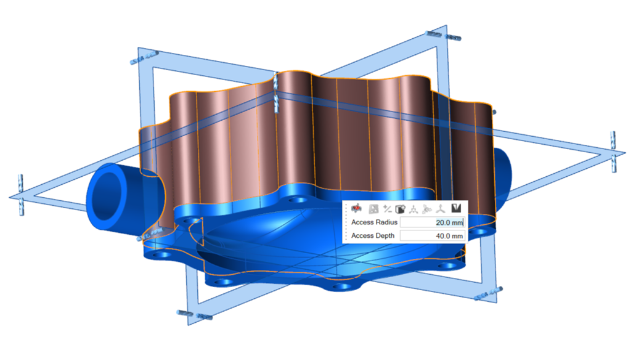644x345 pixels.
Task: Click the box-with-plus new part icon
Action: point(401,209)
